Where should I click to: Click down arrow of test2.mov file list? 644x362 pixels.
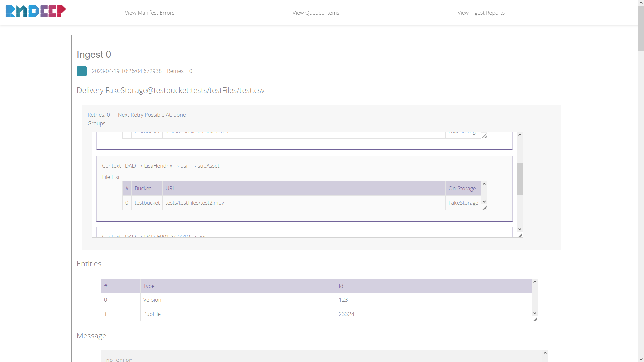tap(484, 202)
